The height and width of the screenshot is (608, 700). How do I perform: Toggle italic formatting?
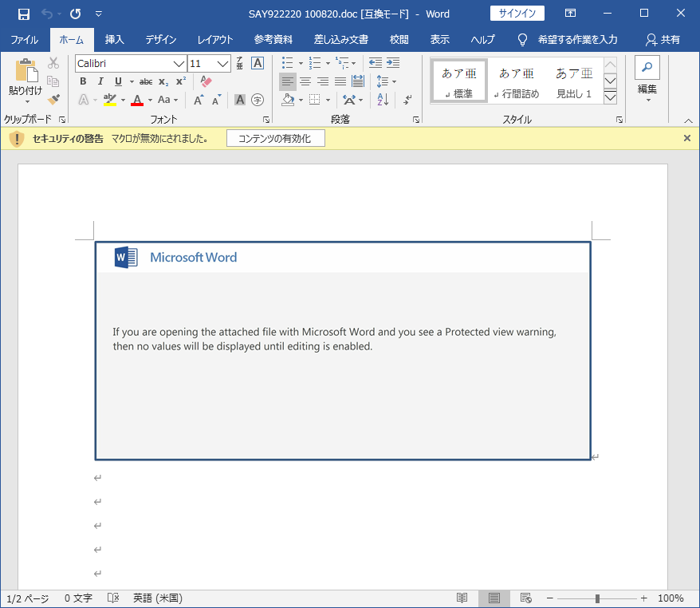100,81
